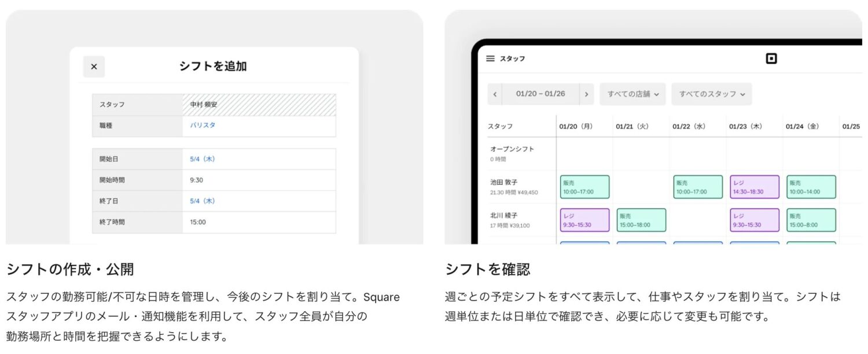Click the シフトを確認 heading
The height and width of the screenshot is (354, 868).
click(488, 269)
